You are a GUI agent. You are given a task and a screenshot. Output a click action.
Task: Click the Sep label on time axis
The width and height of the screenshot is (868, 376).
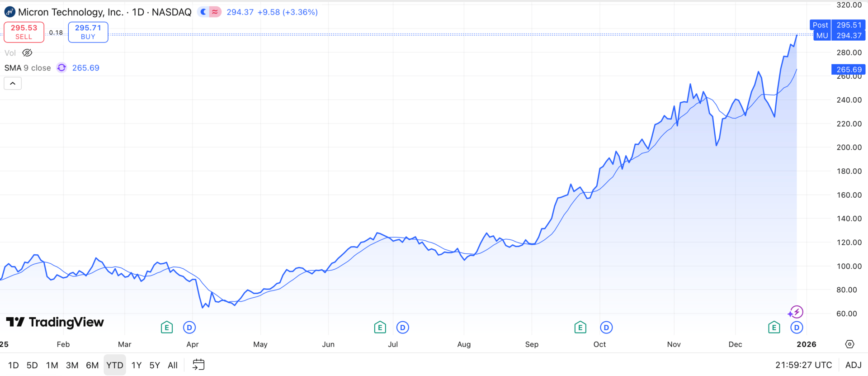pos(532,344)
